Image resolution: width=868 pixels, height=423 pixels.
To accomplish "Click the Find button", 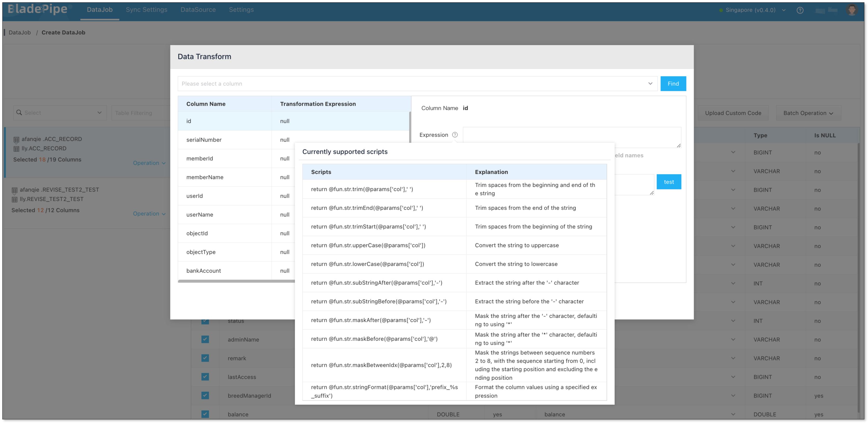I will click(x=673, y=84).
